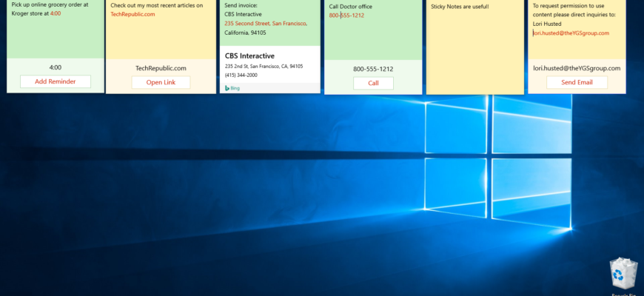Click 'To request permission to use' text

[568, 6]
